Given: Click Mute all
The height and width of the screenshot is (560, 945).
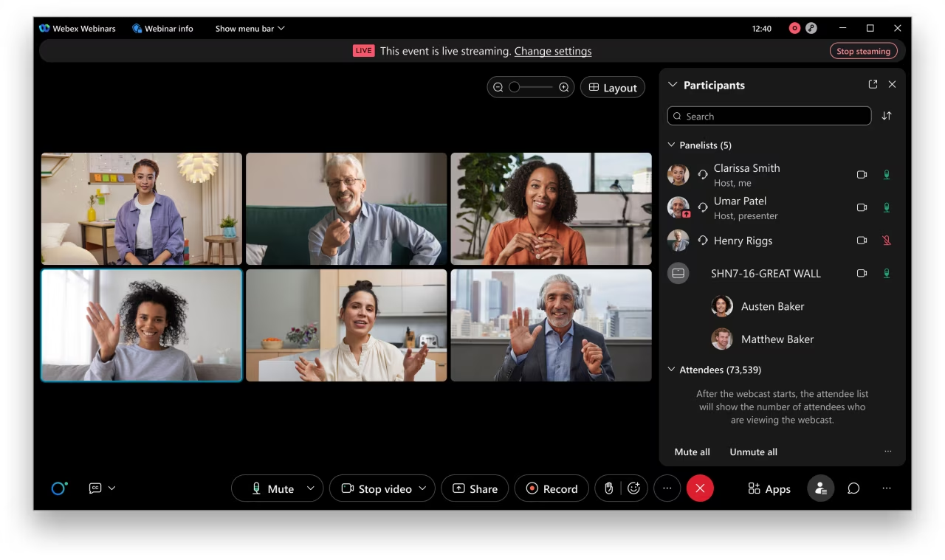Looking at the screenshot, I should (692, 452).
